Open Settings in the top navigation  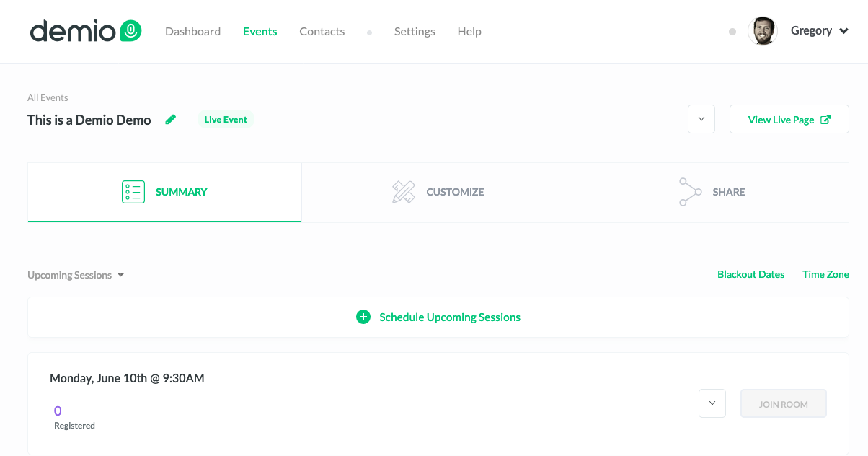coord(415,32)
